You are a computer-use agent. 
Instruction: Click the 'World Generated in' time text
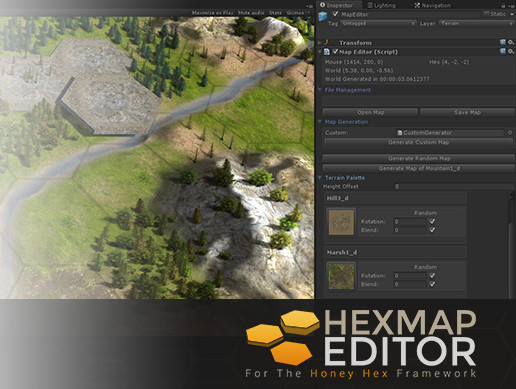click(377, 79)
